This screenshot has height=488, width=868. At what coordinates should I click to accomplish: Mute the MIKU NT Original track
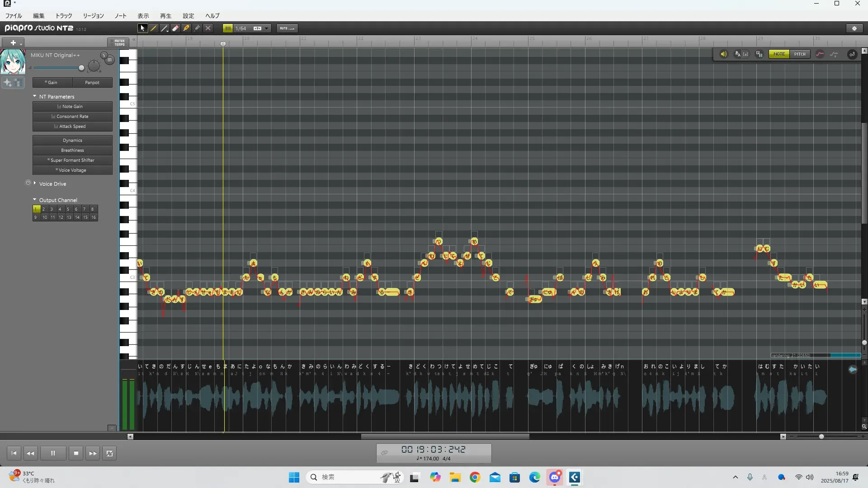pos(109,60)
